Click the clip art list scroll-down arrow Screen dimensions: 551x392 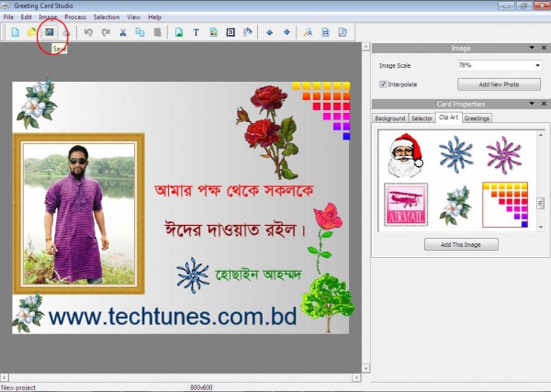(541, 228)
